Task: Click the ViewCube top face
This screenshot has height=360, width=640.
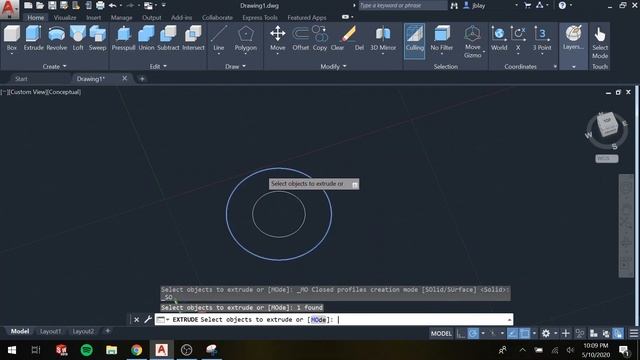Action: tap(607, 120)
